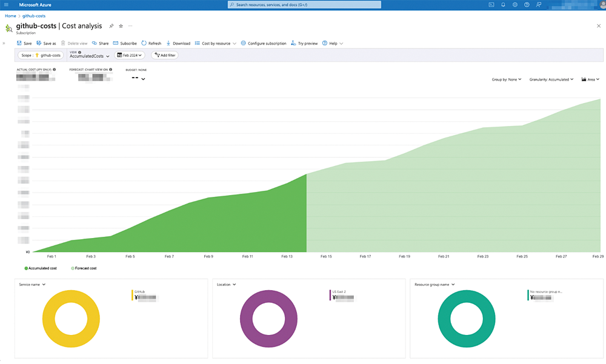Screen dimensions: 606x364
Task: Open the notifications bell
Action: tap(503, 4)
